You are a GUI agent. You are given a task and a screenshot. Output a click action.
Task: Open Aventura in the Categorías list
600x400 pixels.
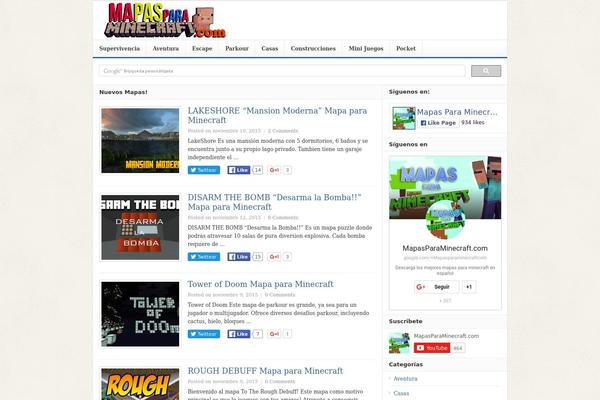(405, 379)
